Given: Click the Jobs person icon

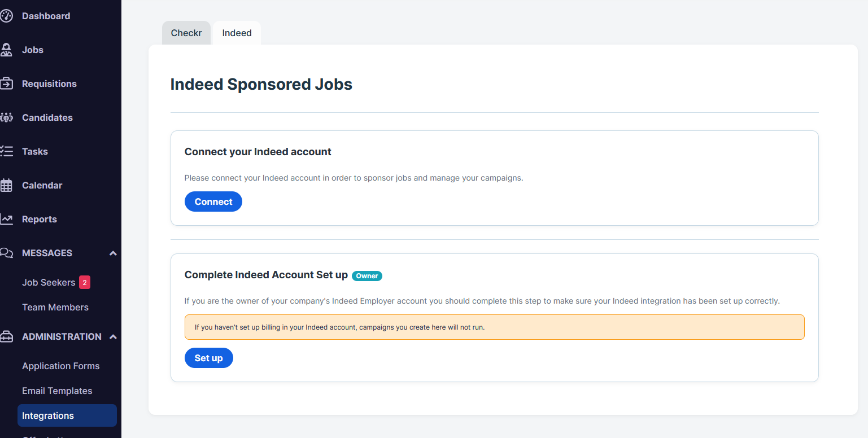Looking at the screenshot, I should tap(6, 50).
